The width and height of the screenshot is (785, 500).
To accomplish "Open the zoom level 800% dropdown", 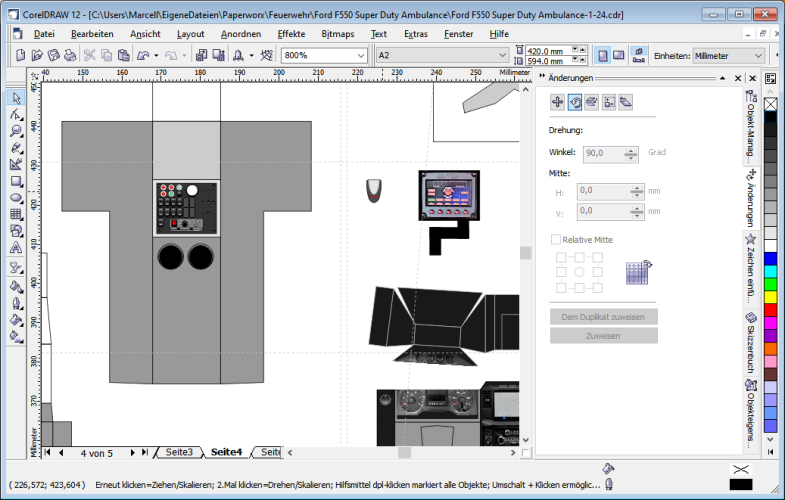I will (x=361, y=56).
